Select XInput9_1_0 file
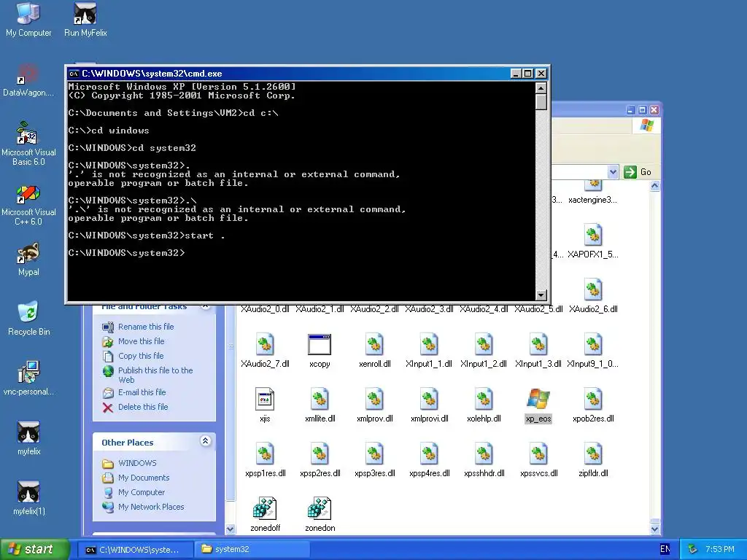The width and height of the screenshot is (747, 560). click(593, 351)
